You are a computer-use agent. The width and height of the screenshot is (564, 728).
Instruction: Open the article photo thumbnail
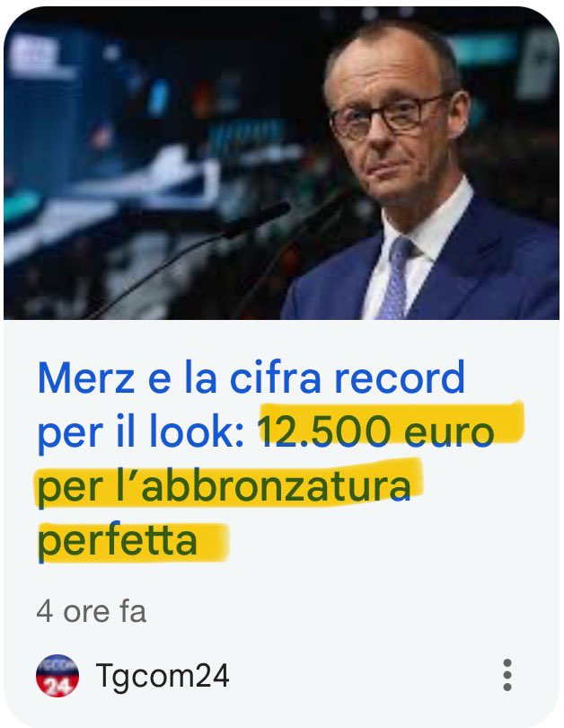(x=281, y=163)
